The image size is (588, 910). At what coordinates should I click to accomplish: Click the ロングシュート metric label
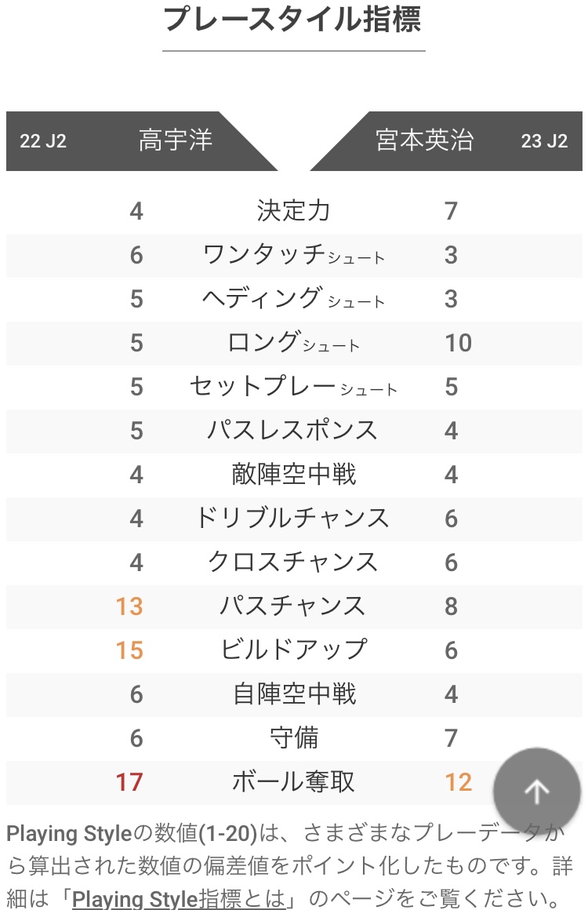294,342
